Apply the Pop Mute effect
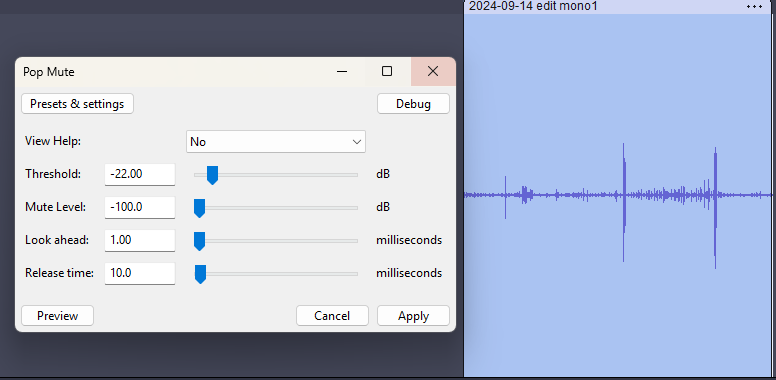This screenshot has height=380, width=776. (413, 316)
